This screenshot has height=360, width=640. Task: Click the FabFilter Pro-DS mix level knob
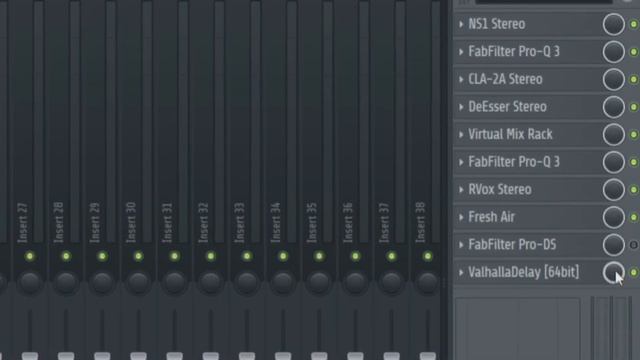613,245
